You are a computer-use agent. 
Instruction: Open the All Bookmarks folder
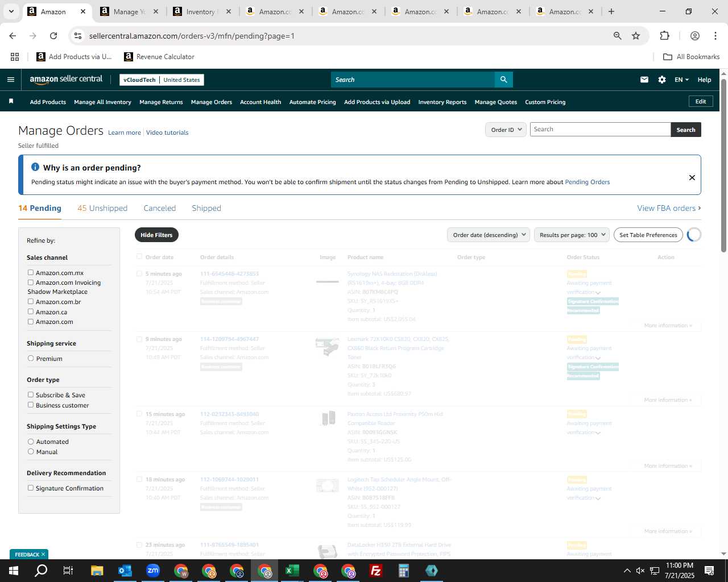click(x=692, y=57)
